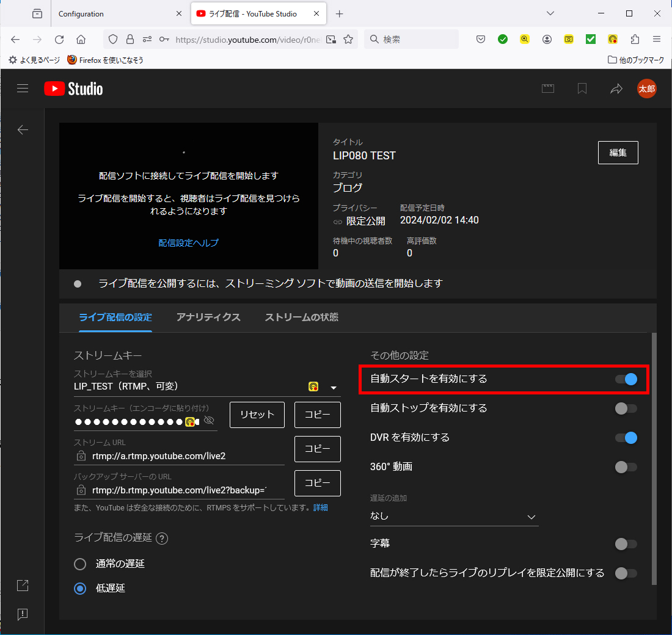The image size is (672, 635).
Task: Expand the browser tab list chevron
Action: coord(550,13)
